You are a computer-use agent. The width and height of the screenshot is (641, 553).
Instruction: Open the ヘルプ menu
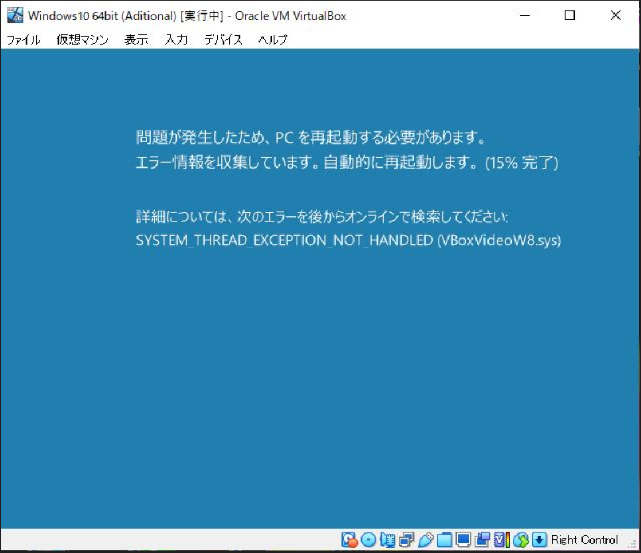tap(272, 40)
